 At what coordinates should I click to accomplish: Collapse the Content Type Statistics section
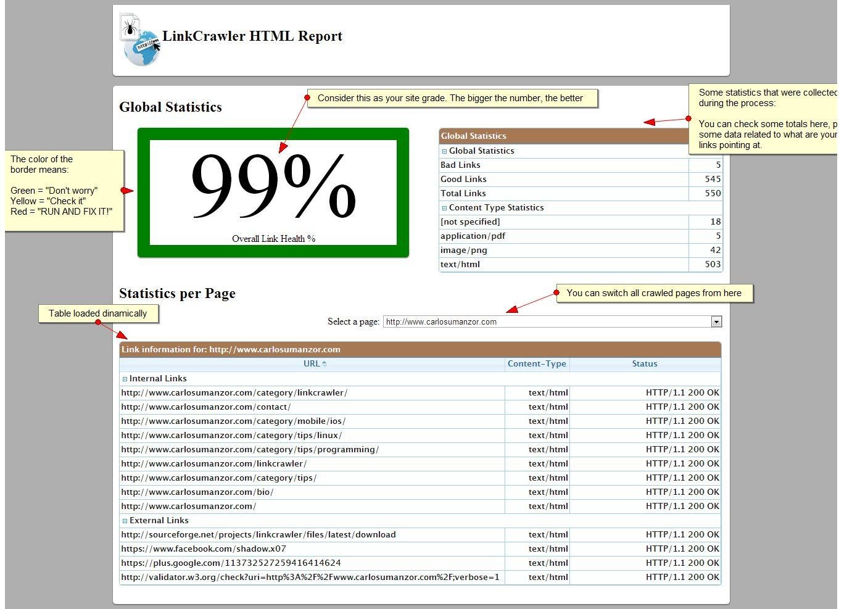tap(444, 207)
